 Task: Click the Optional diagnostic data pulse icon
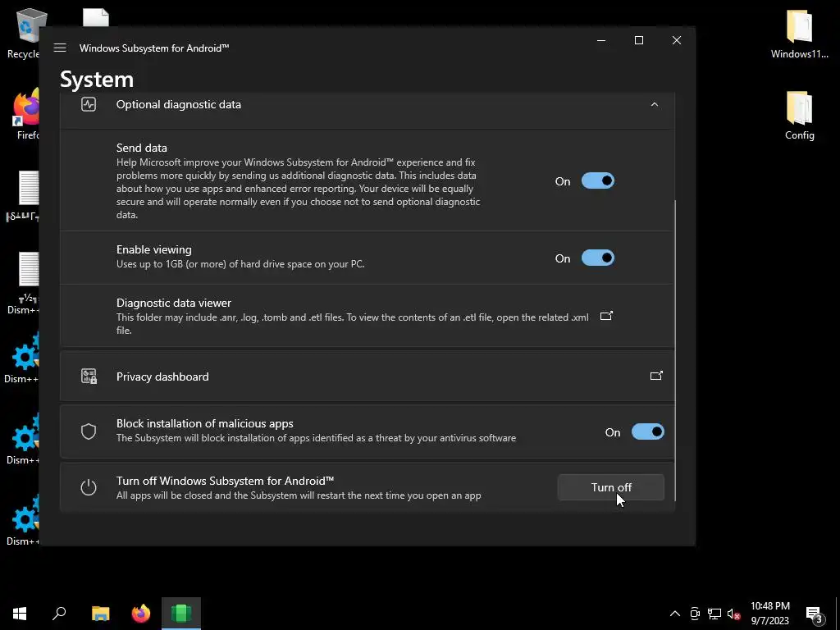tap(89, 104)
